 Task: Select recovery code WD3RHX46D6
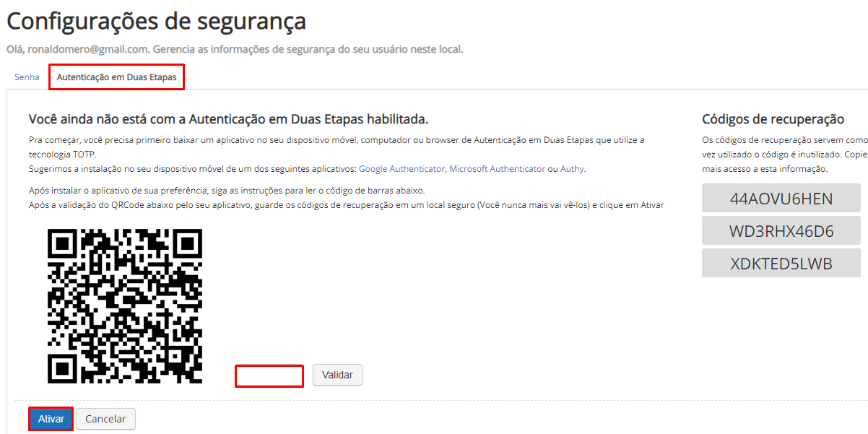(x=781, y=231)
